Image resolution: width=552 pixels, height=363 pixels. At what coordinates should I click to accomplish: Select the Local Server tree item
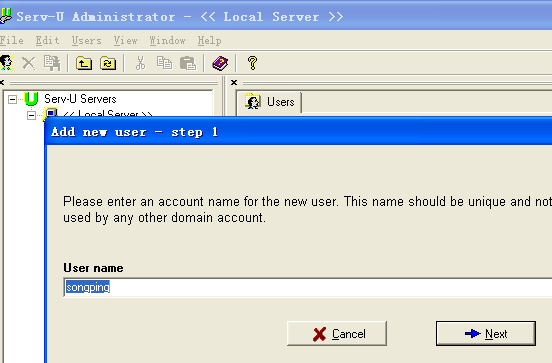pos(107,113)
